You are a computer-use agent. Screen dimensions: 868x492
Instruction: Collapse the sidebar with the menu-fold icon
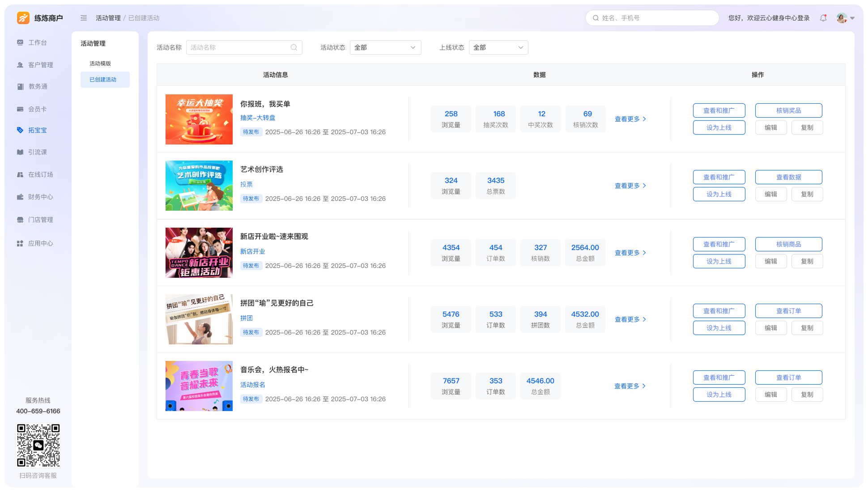(84, 18)
